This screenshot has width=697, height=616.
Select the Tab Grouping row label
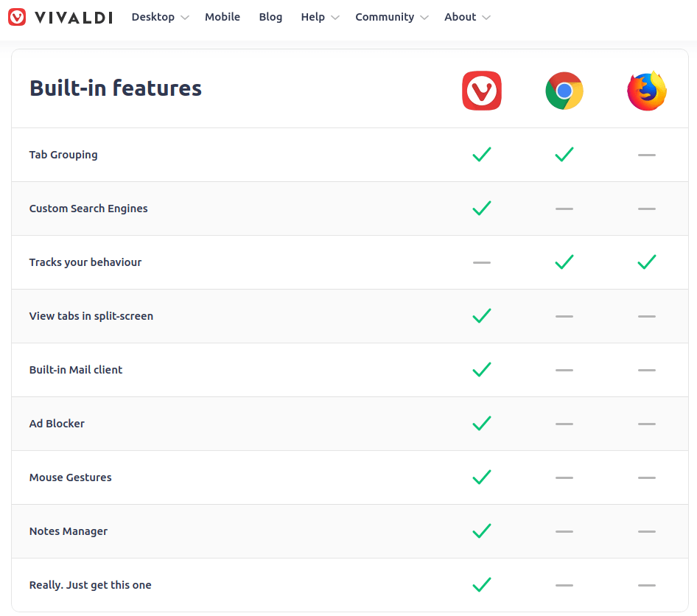[63, 155]
